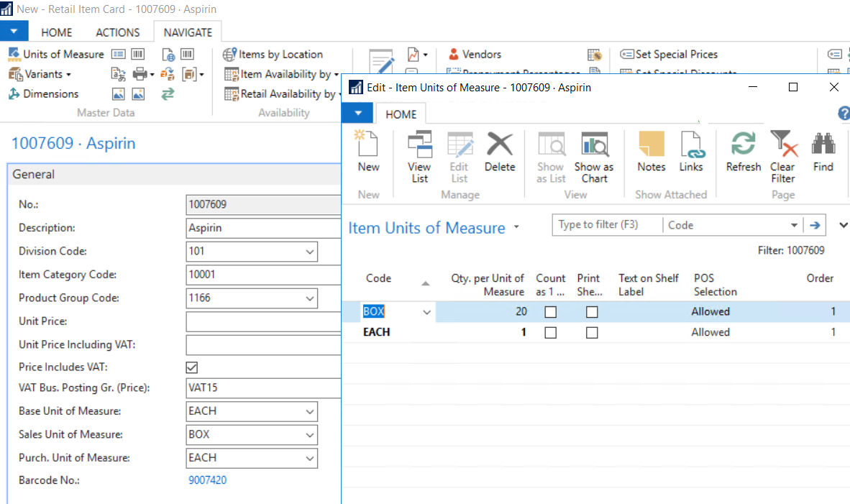The width and height of the screenshot is (850, 504).
Task: Open Sales Unit of Measure dropdown
Action: coord(309,435)
